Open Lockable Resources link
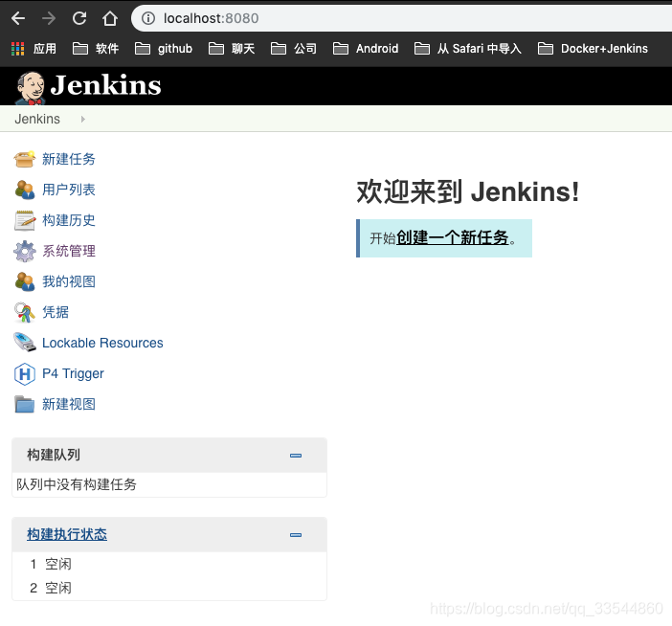The width and height of the screenshot is (672, 626). click(x=102, y=343)
